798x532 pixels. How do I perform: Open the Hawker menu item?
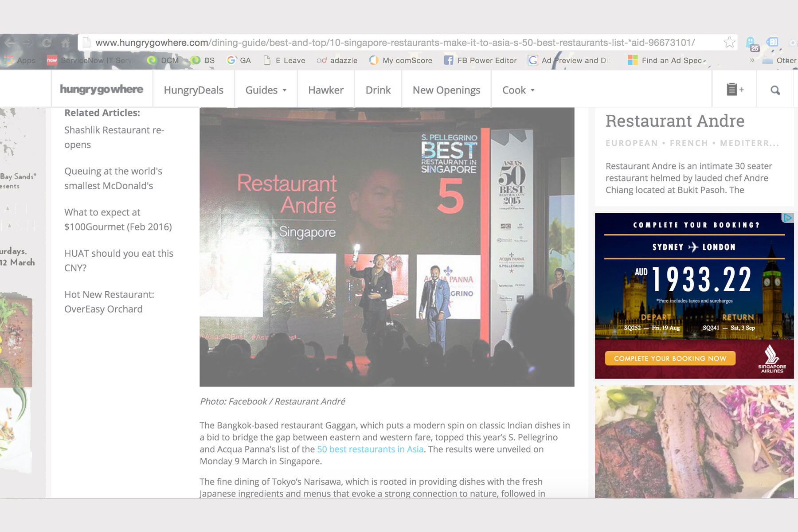(326, 90)
